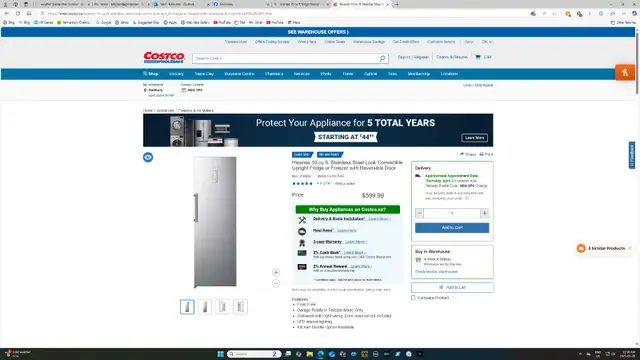Click the Add to List button
The height and width of the screenshot is (360, 640).
point(452,287)
